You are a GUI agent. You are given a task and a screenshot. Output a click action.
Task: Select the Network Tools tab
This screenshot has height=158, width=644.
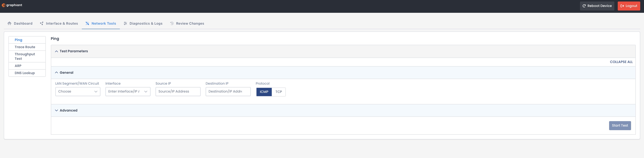click(101, 23)
